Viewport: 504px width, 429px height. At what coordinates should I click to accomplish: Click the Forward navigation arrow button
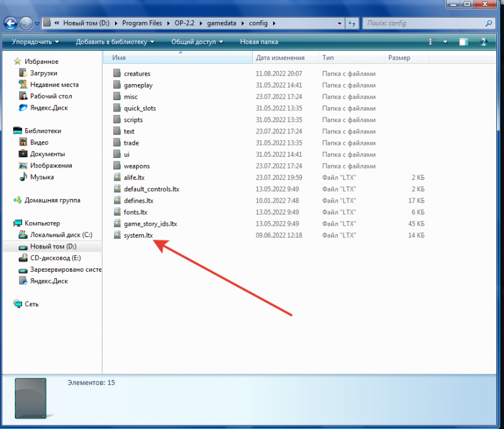(x=26, y=23)
